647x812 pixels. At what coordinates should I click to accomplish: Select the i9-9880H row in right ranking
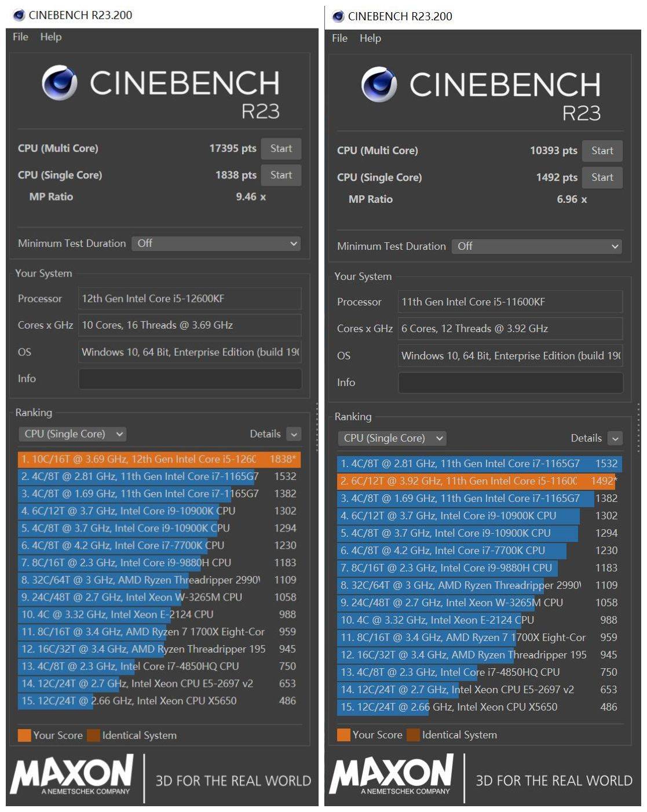(480, 568)
